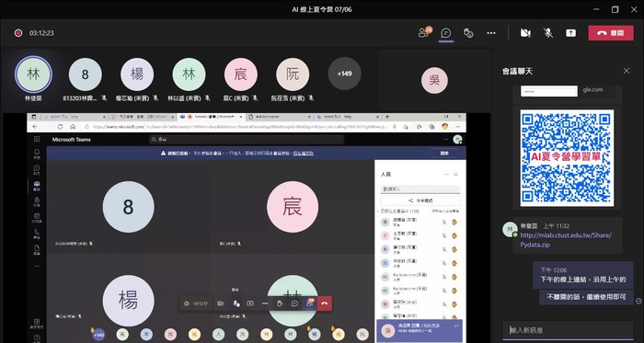This screenshot has width=644, height=343.
Task: Open More actions ellipsis in top bar
Action: (491, 33)
